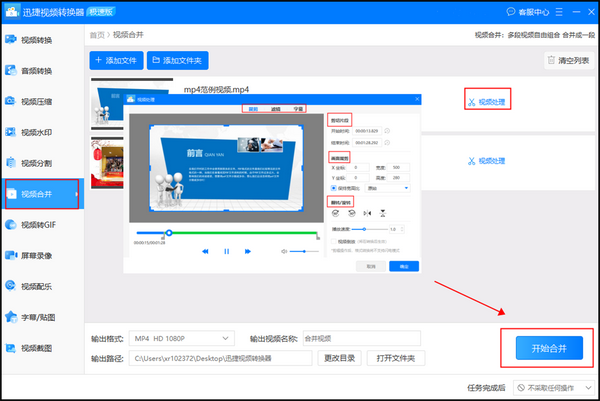This screenshot has width=600, height=401.
Task: Expand the 任务完成后 action dropdown
Action: [554, 388]
